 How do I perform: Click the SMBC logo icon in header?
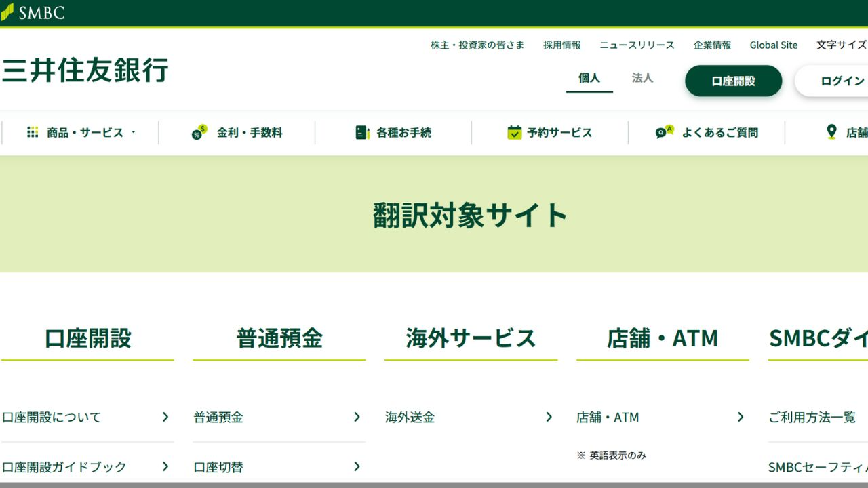[7, 12]
